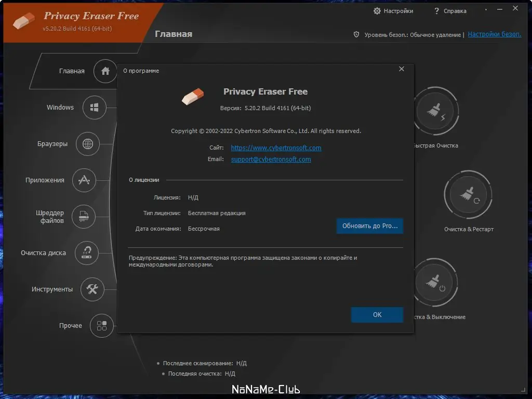Click the Настройки gear icon

(377, 11)
